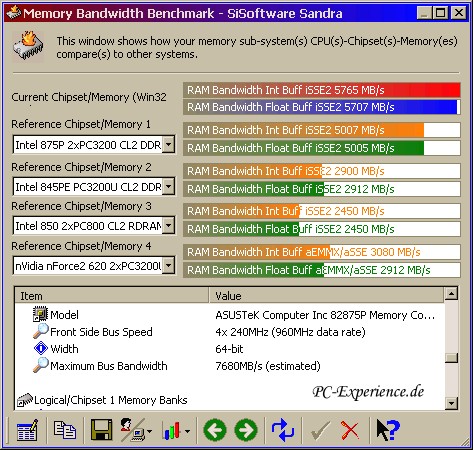Click the Item column header
This screenshot has width=473, height=450.
tap(112, 296)
